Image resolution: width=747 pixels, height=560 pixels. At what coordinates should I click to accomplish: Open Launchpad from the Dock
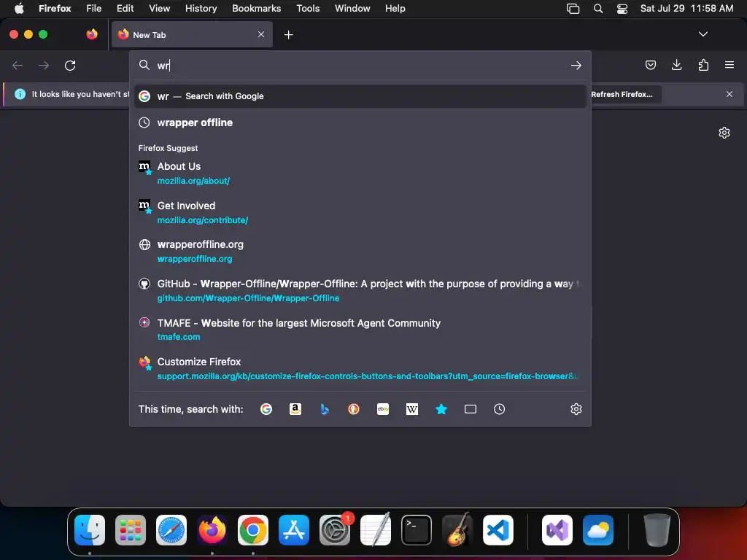tap(131, 530)
